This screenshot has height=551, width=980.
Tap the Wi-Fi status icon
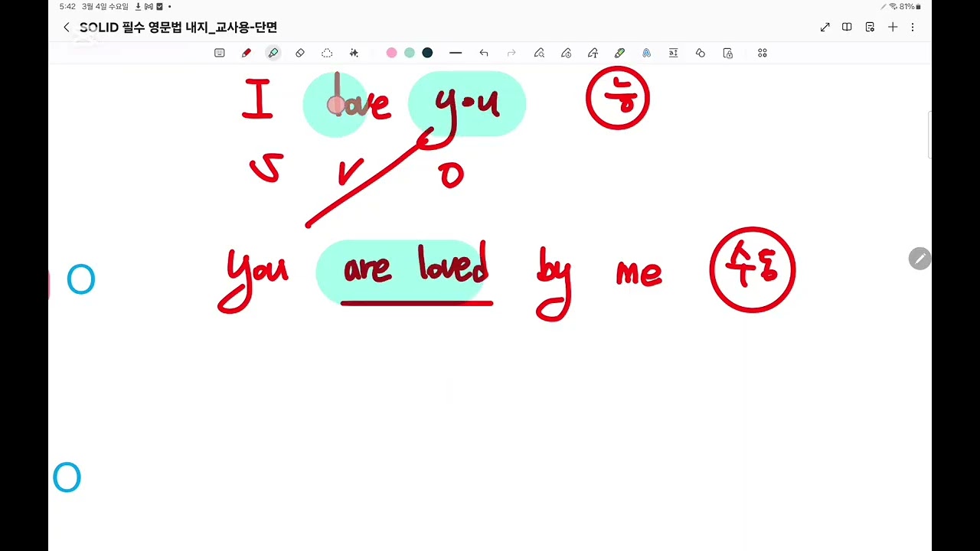[x=893, y=6]
